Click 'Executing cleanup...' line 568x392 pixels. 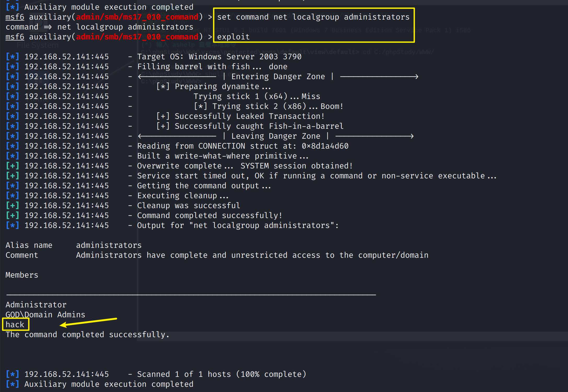coord(183,196)
